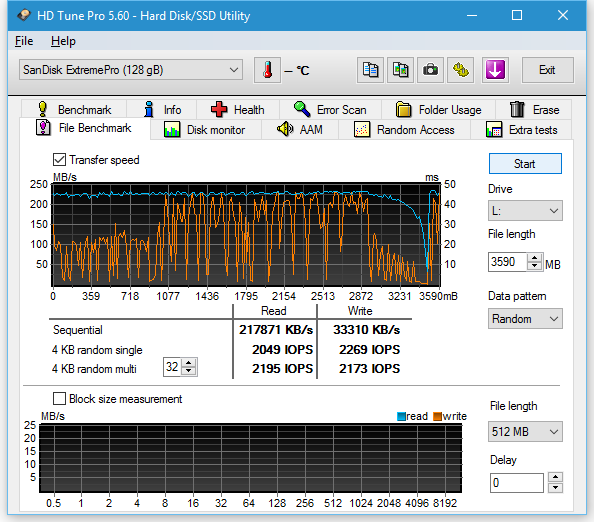Start the file benchmark
594x522 pixels.
525,164
